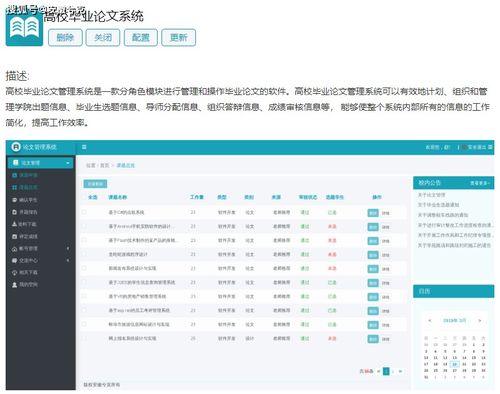Select the highlighted day 20 in the calendar
The width and height of the screenshot is (500, 394).
[455, 364]
